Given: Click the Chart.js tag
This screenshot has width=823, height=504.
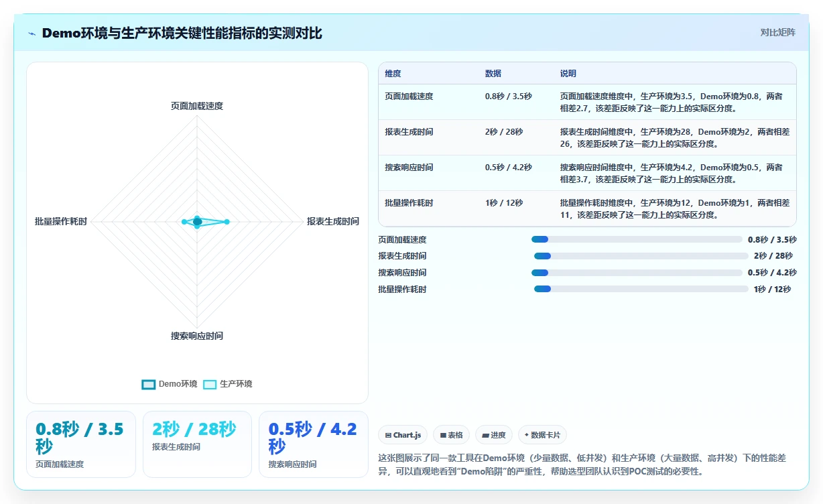Looking at the screenshot, I should (x=403, y=435).
